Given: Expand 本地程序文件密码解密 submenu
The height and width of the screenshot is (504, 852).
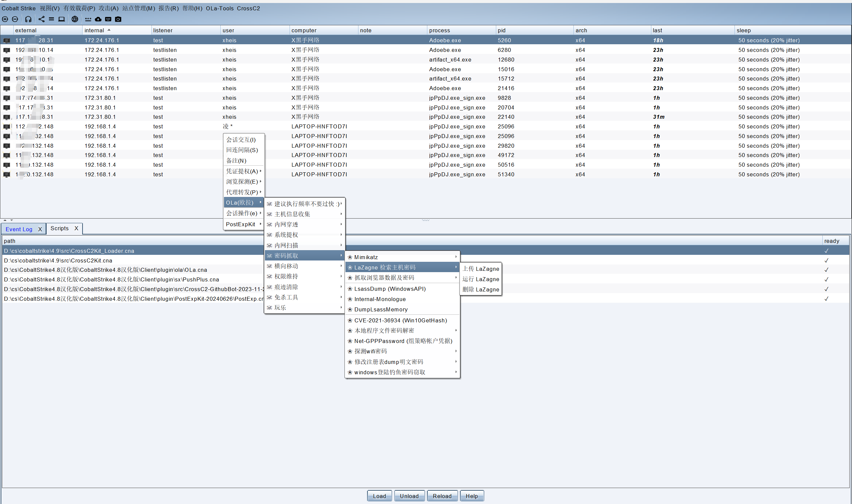Looking at the screenshot, I should tap(403, 330).
